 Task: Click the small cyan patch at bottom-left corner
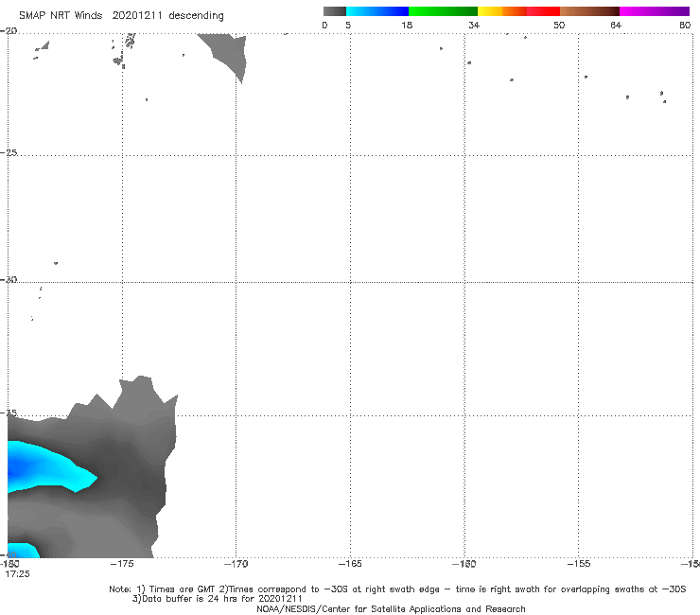pos(23,551)
